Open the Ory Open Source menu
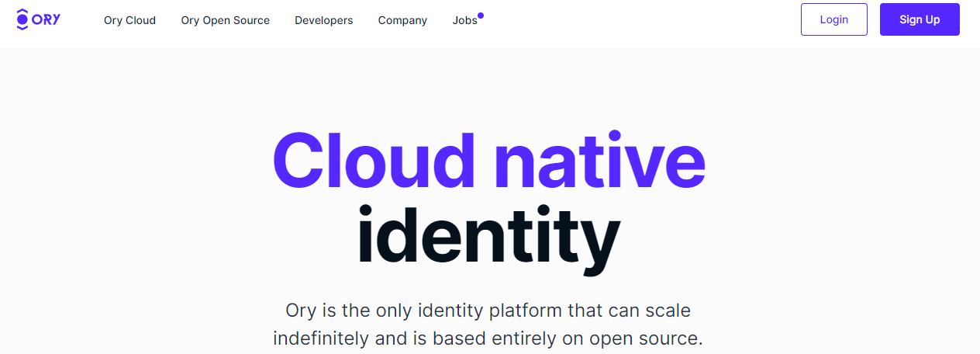The height and width of the screenshot is (354, 980). pos(226,20)
